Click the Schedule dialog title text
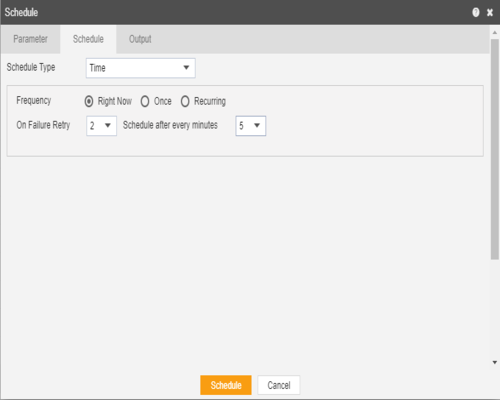Viewport: 500px width, 400px height. coord(21,12)
